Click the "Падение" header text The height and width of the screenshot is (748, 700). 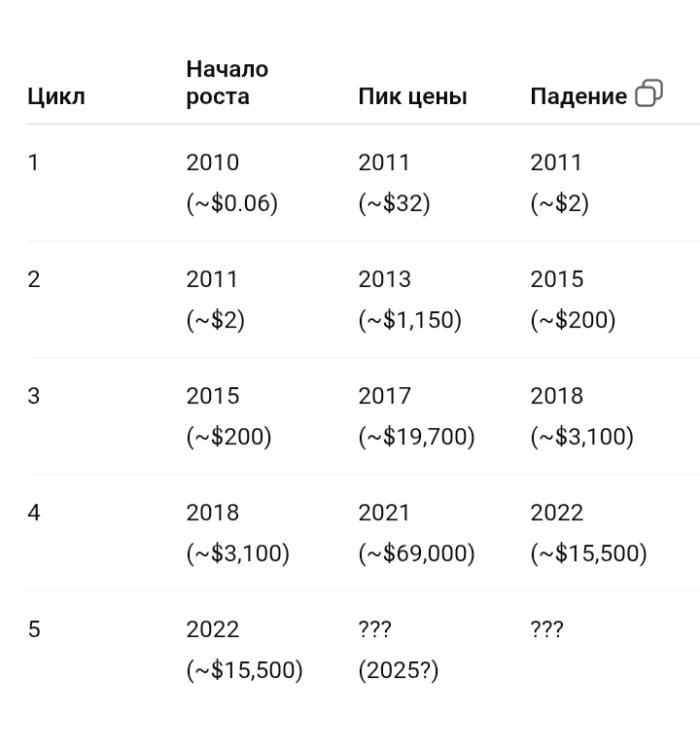pos(578,97)
